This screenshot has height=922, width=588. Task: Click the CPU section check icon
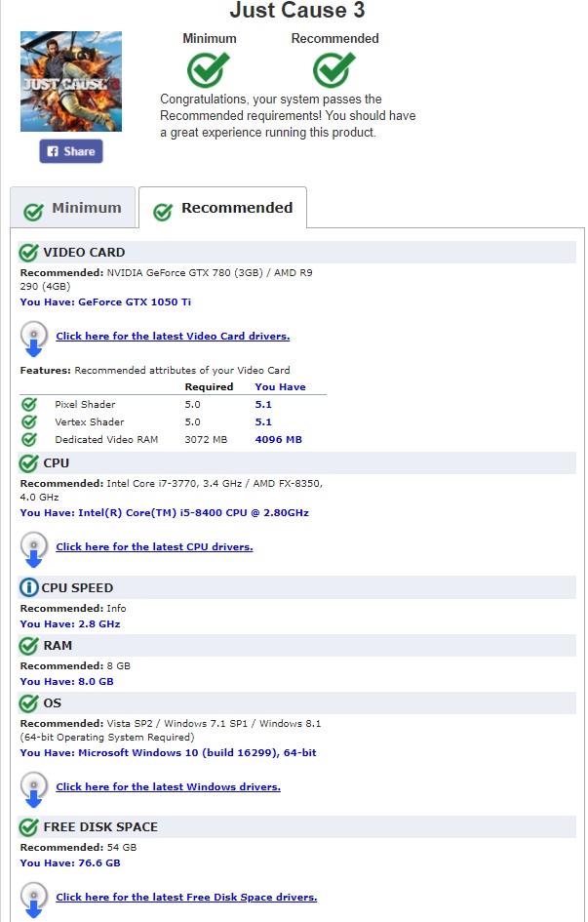(29, 463)
